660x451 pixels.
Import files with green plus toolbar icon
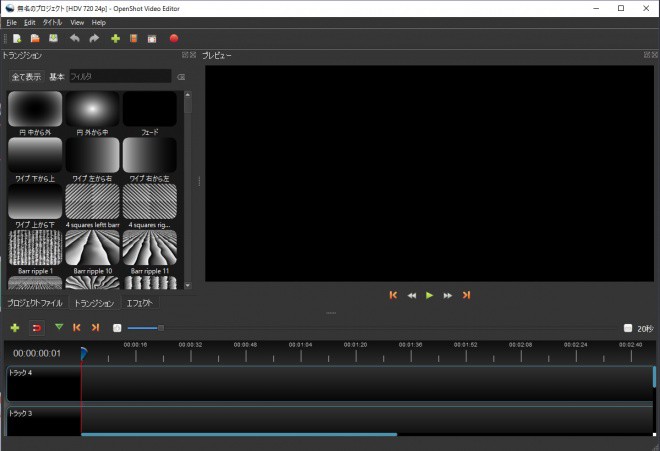click(x=115, y=39)
